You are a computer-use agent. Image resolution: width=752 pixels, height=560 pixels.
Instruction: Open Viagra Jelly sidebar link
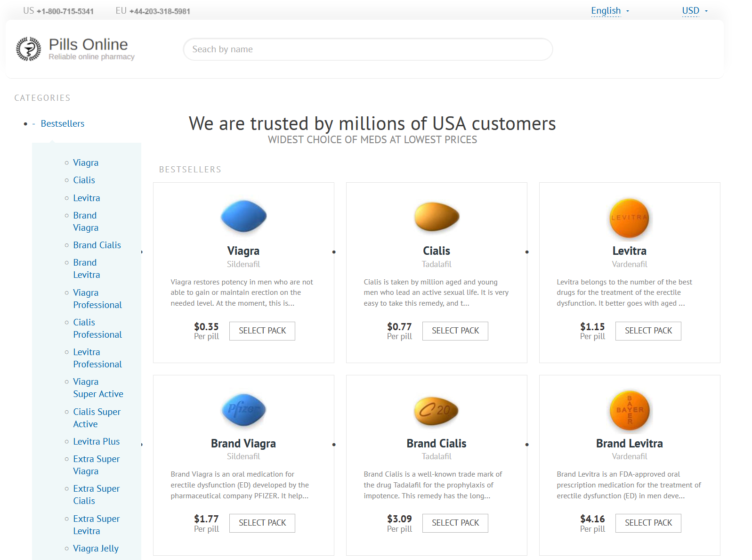click(x=96, y=548)
